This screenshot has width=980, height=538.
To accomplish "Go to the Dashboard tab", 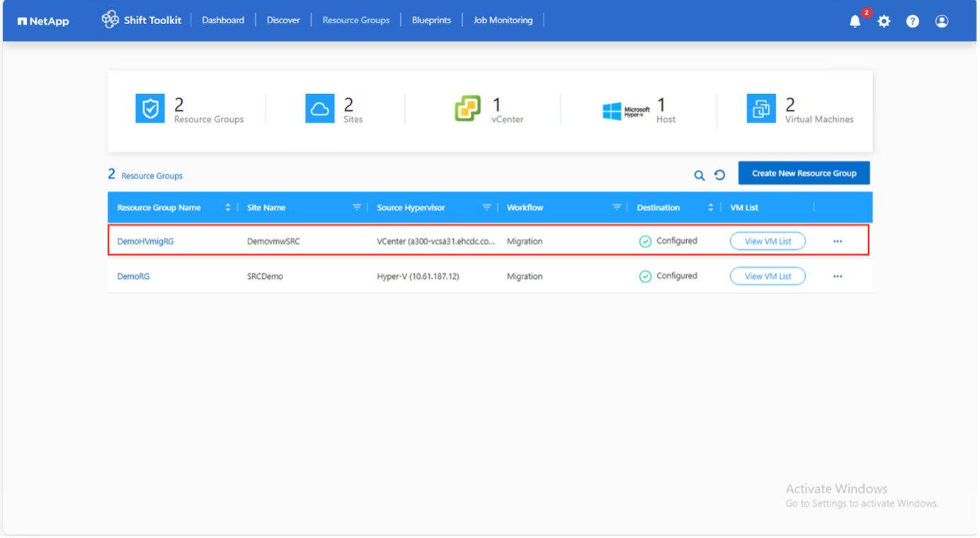I will tap(223, 21).
